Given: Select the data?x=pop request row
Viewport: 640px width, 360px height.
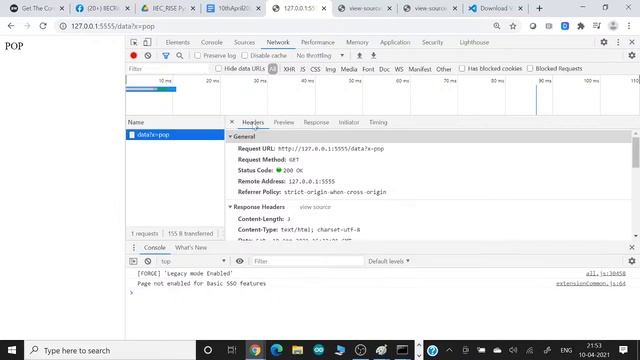Looking at the screenshot, I should [x=175, y=135].
